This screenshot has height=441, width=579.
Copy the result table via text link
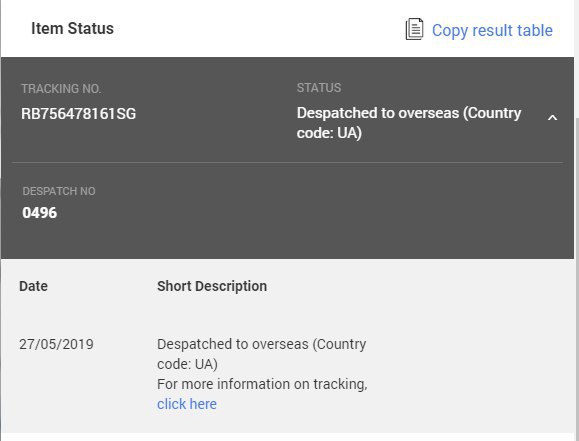[492, 30]
